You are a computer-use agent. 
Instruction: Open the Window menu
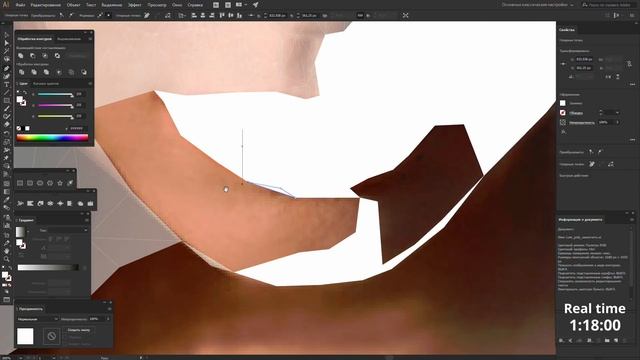pos(177,5)
